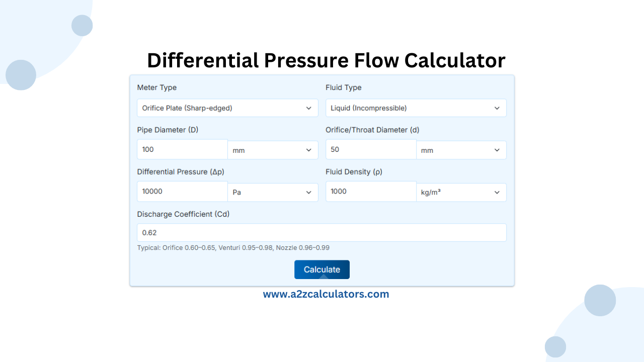The image size is (644, 362).
Task: Click the Discharge Coefficient field showing 0.62
Action: (321, 232)
